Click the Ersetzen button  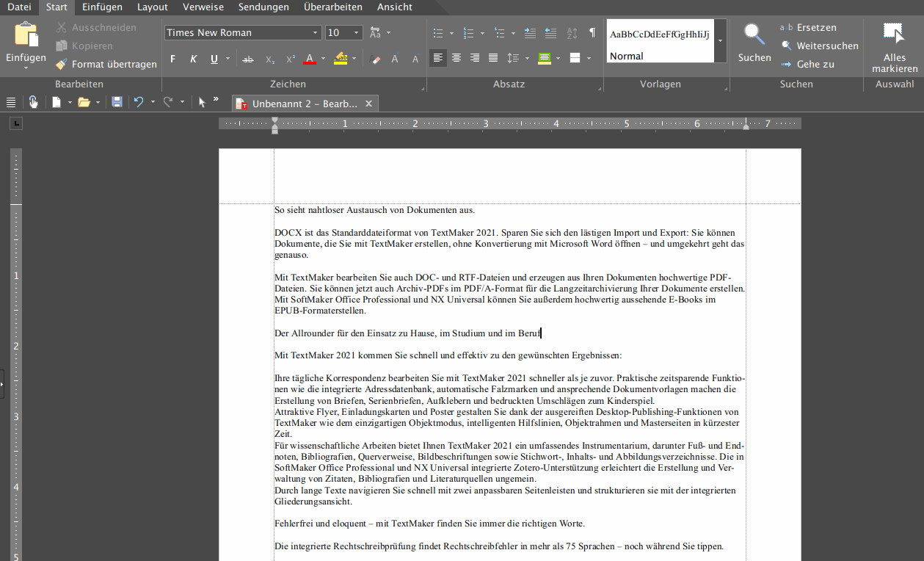[x=809, y=27]
